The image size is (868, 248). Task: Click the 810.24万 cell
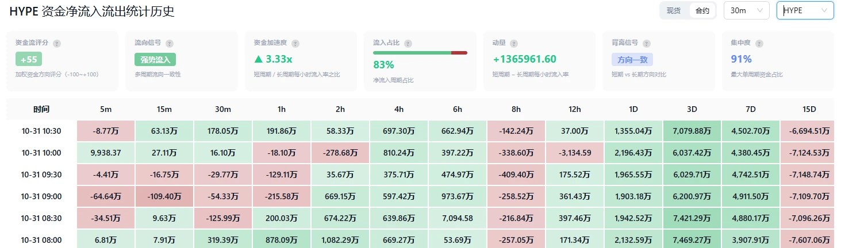tap(399, 153)
